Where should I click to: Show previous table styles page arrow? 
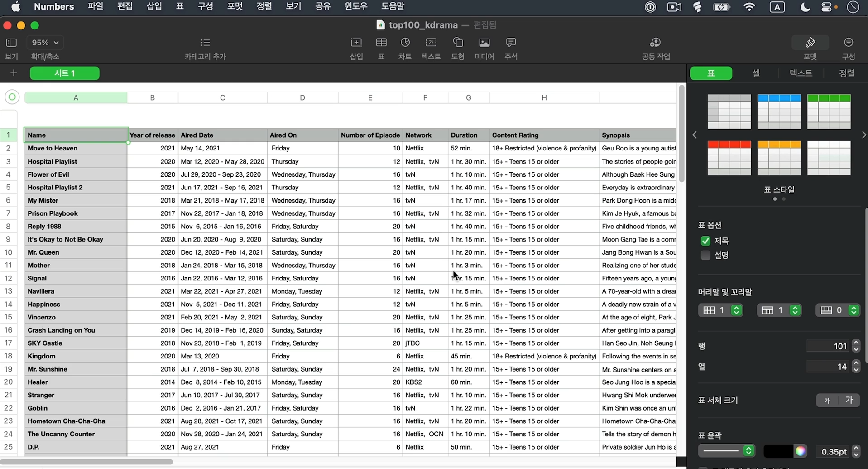pyautogui.click(x=695, y=135)
